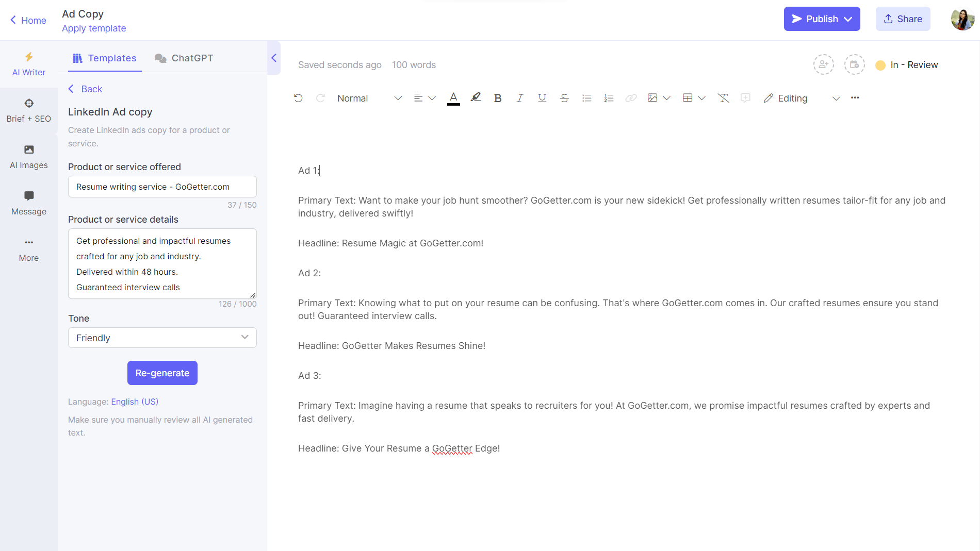
Task: Click Back to template list
Action: (x=85, y=89)
